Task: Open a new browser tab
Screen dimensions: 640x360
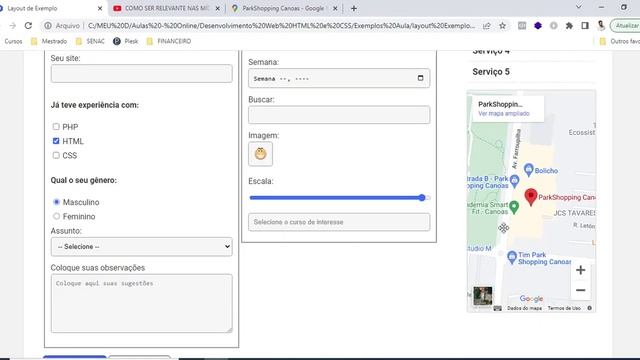Action: pos(353,8)
